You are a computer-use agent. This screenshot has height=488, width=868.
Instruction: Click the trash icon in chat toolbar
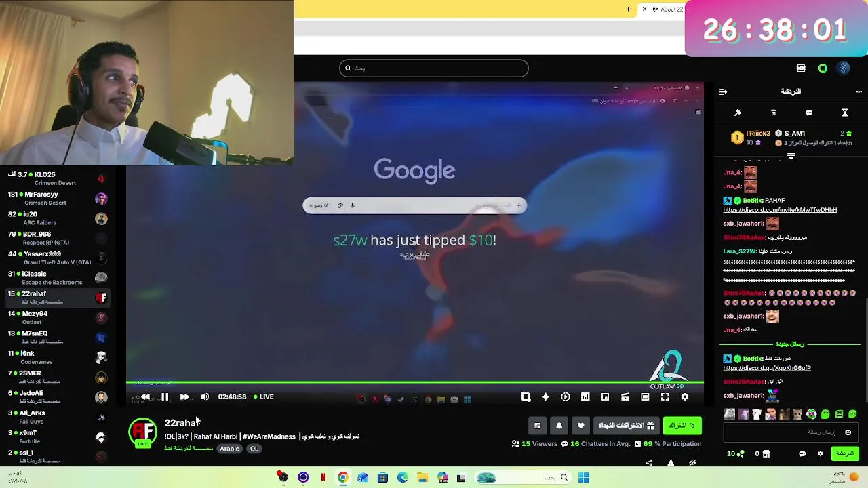[x=773, y=113]
